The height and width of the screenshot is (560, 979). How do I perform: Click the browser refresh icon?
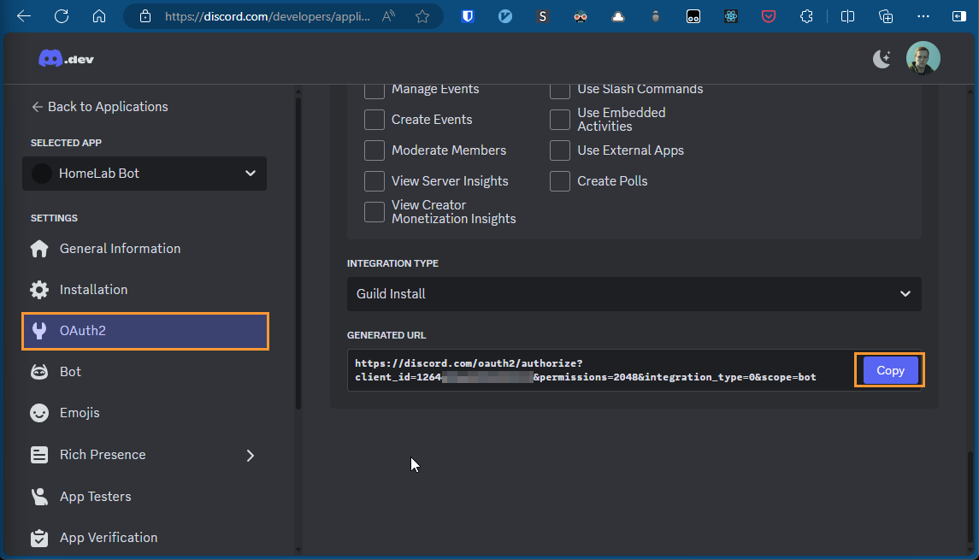pyautogui.click(x=62, y=16)
